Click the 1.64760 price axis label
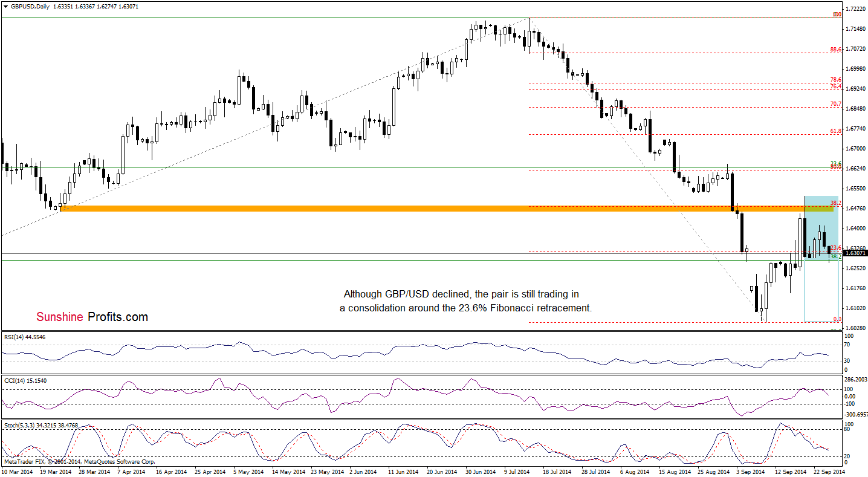Viewport: 868px width, 477px height. [x=856, y=209]
